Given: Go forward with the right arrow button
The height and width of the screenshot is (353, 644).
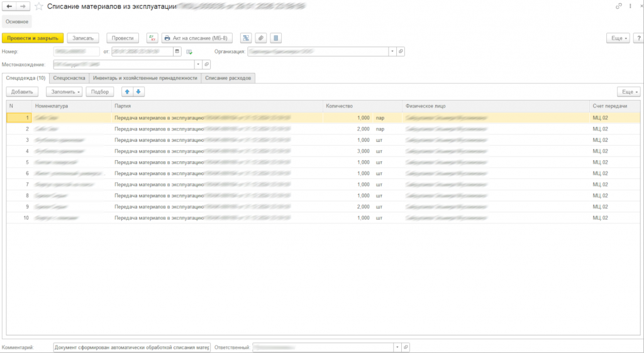Looking at the screenshot, I should (x=23, y=6).
